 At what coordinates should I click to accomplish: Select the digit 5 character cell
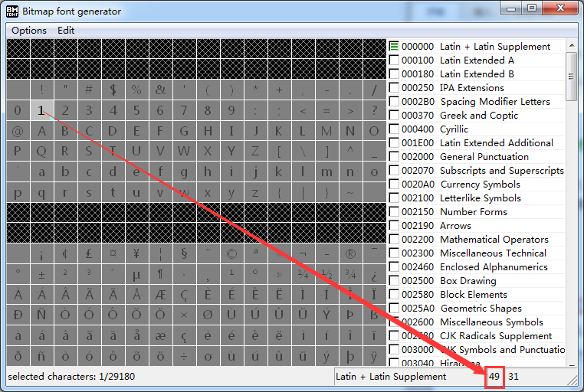pyautogui.click(x=136, y=110)
